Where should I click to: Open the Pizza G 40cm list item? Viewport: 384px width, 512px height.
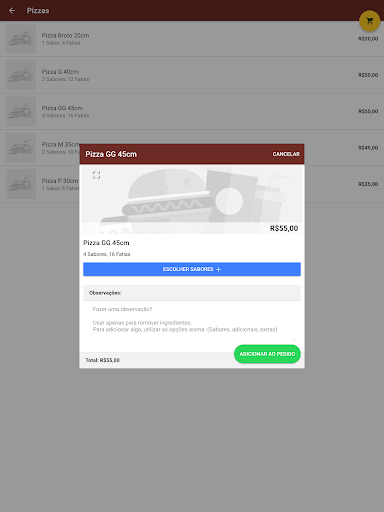pyautogui.click(x=192, y=75)
